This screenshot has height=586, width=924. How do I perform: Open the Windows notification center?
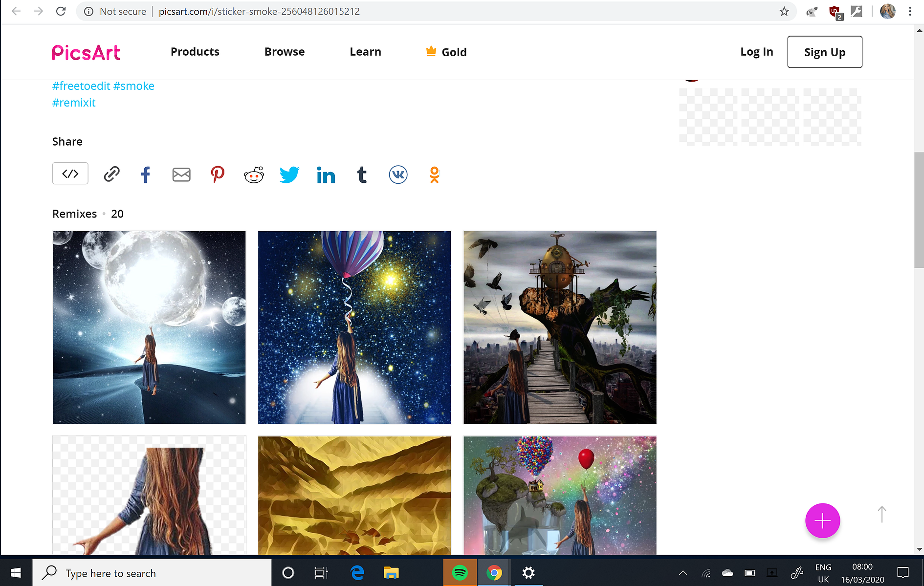903,572
